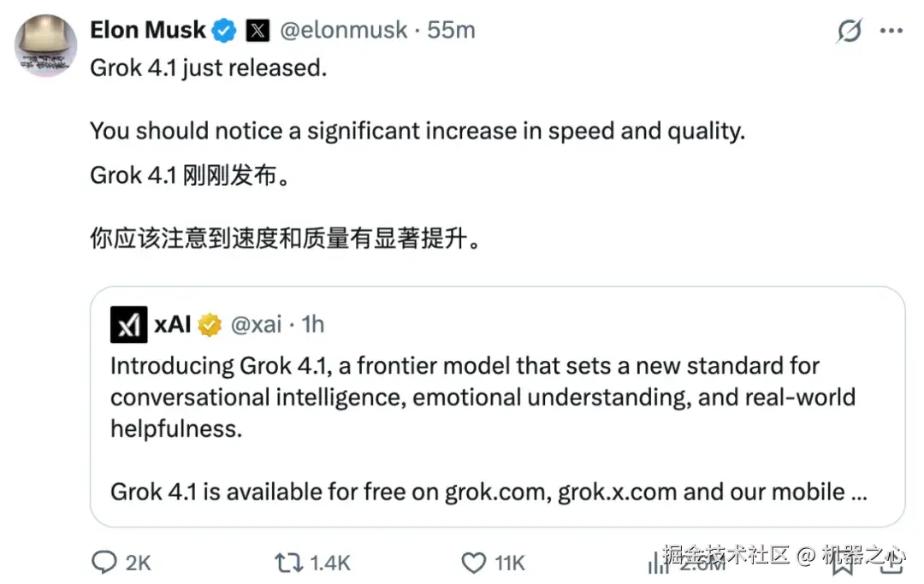Click the 2K reply count
The width and height of the screenshot is (924, 584).
(137, 563)
